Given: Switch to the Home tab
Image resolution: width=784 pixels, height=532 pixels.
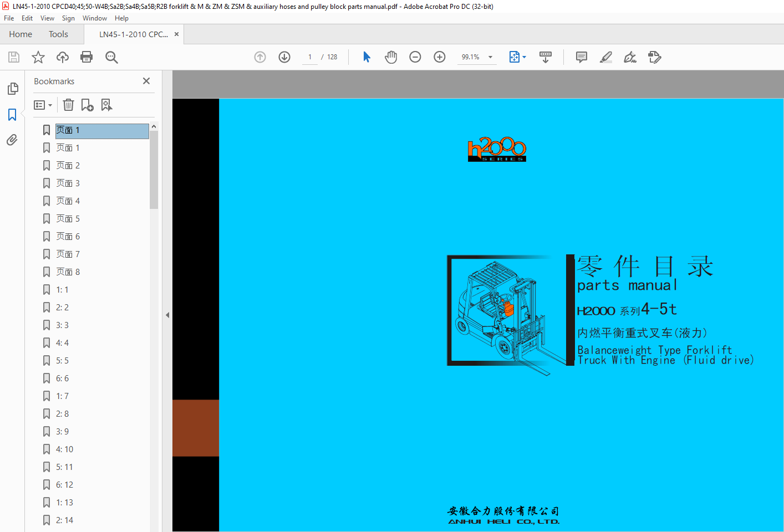Looking at the screenshot, I should [x=21, y=34].
